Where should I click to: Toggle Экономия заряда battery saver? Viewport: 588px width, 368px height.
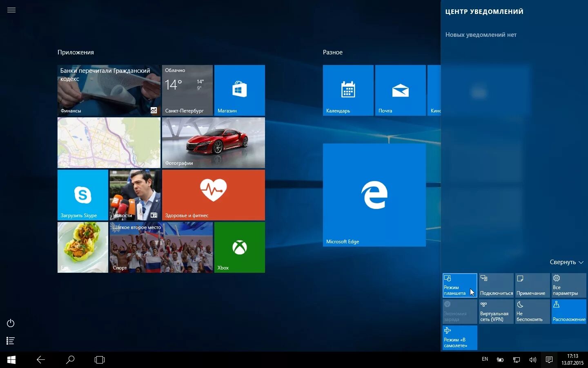click(460, 312)
